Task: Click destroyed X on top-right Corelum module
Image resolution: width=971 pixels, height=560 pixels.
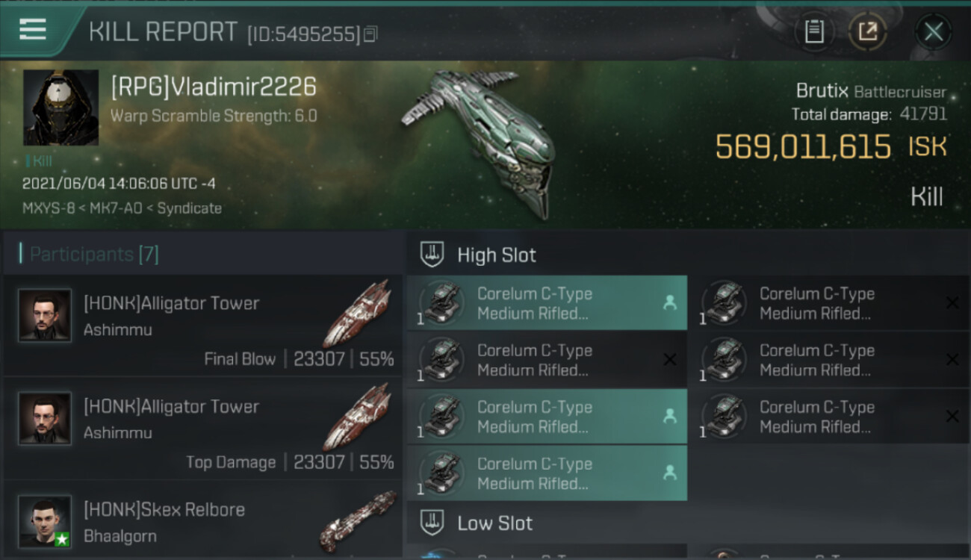Action: 952,302
